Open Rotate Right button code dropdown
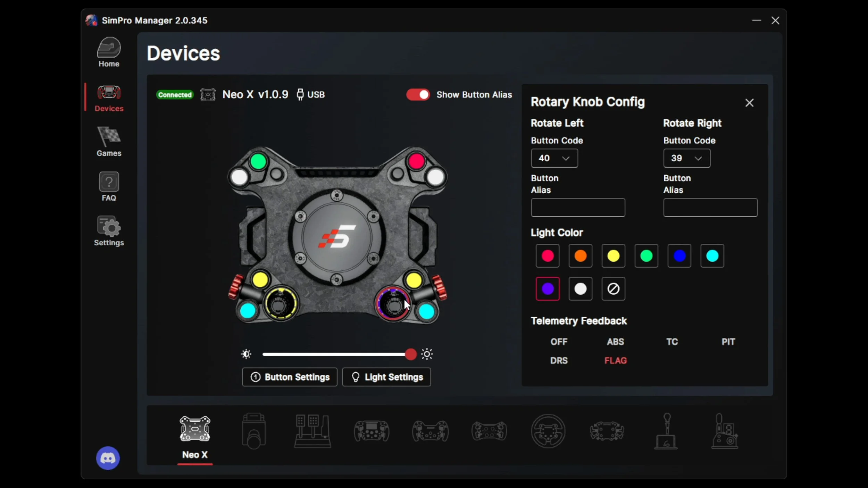Screen dimensions: 868x488 [x=687, y=158]
